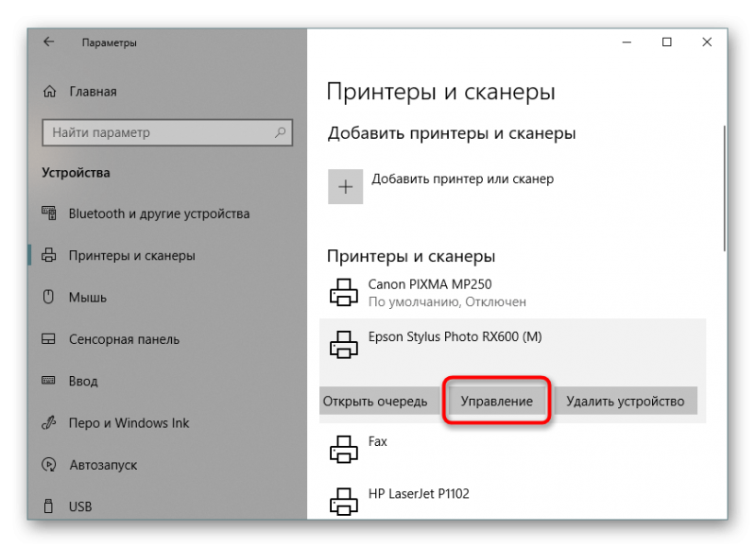756x548 pixels.
Task: Open the Мышь settings page
Action: click(87, 297)
